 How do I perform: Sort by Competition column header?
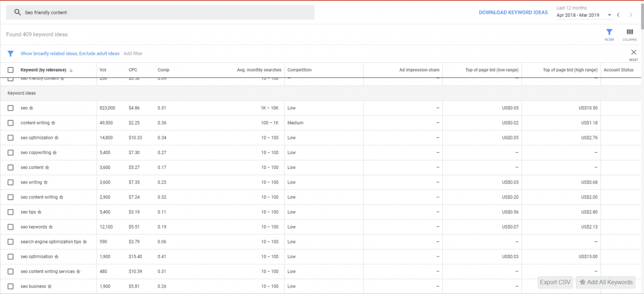point(299,70)
